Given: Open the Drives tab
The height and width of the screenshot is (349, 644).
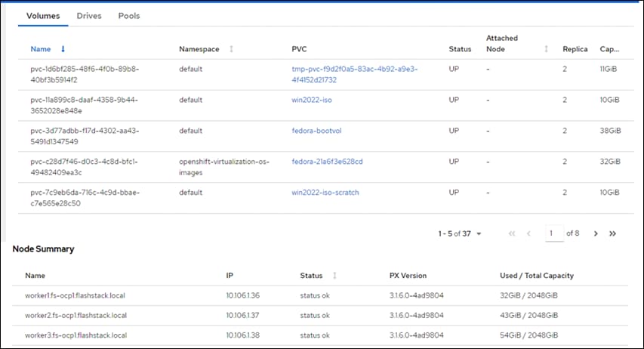Looking at the screenshot, I should coord(89,16).
